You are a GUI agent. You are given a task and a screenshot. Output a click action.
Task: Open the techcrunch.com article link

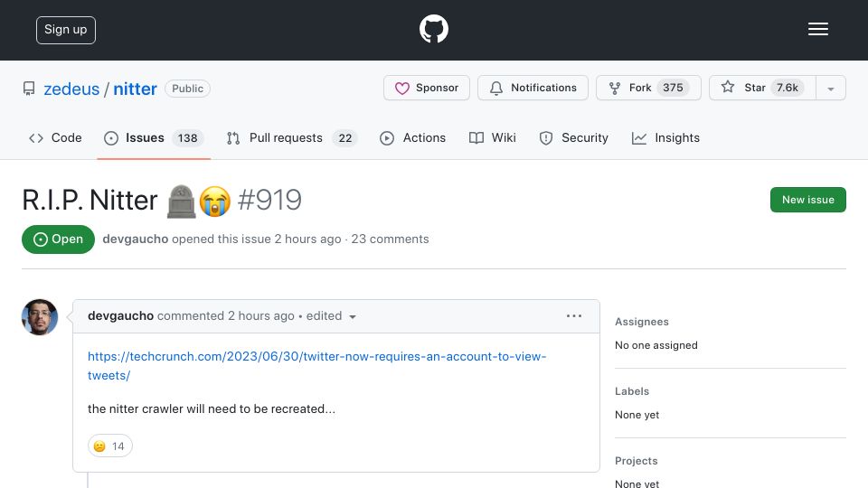(x=316, y=366)
